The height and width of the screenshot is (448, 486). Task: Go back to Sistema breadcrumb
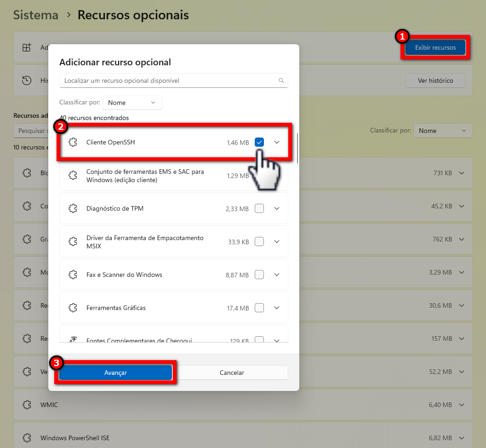click(36, 15)
